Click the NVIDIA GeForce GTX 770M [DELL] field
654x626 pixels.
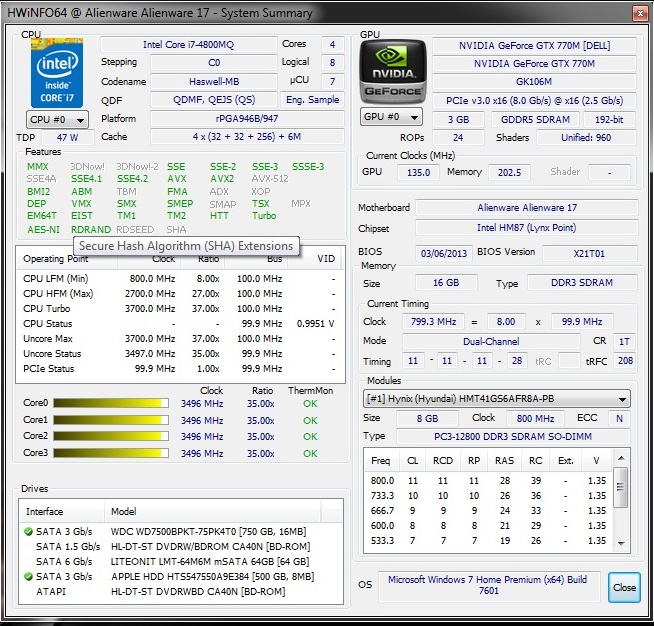click(534, 46)
